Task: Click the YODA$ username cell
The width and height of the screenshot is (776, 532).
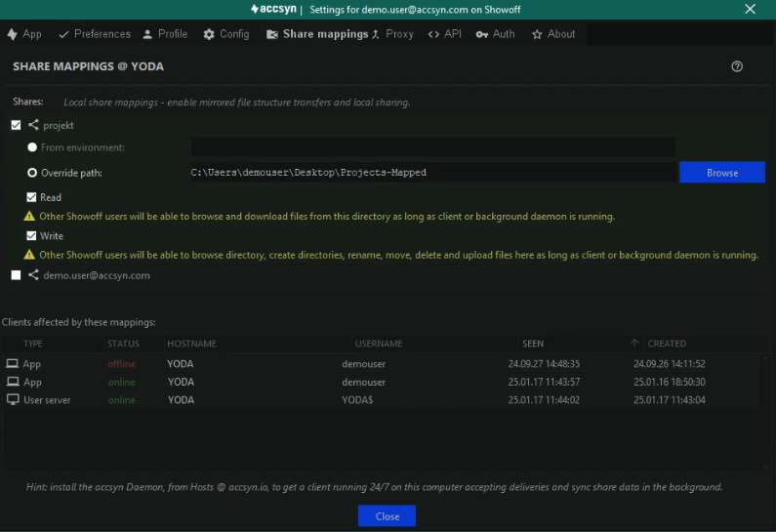Action: (x=357, y=400)
